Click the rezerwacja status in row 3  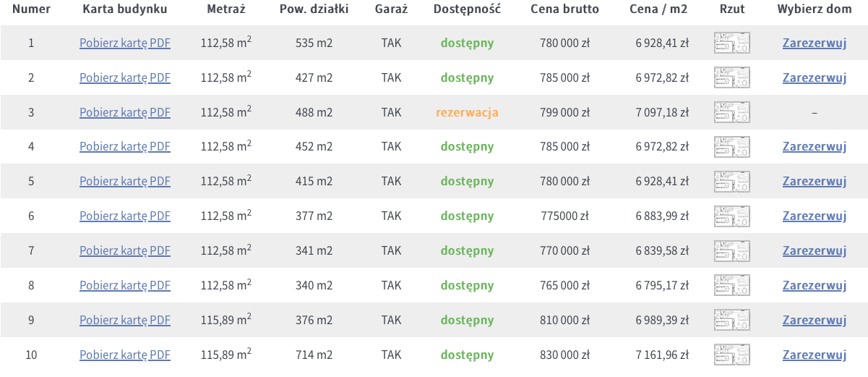click(x=467, y=113)
